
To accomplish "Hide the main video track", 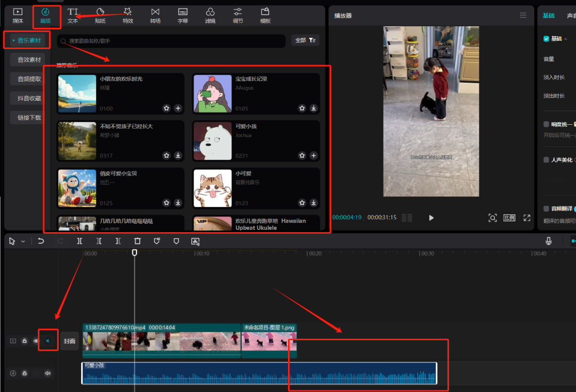I will pos(36,341).
